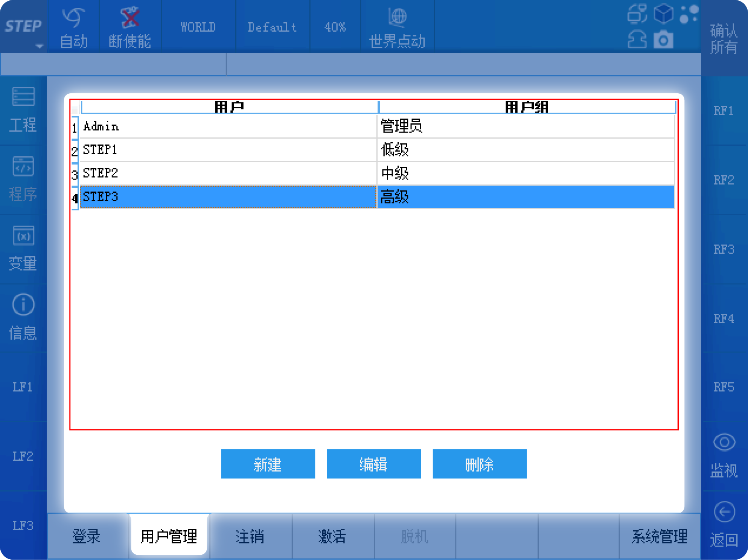Open the STEP logo dropdown menu
Viewport: 748px width, 560px height.
(23, 27)
